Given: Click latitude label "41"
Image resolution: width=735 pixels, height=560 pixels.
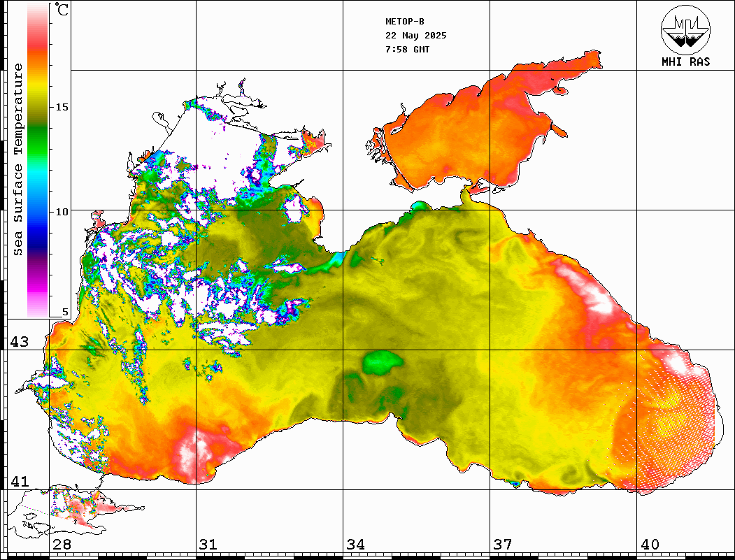Looking at the screenshot, I should 20,481.
